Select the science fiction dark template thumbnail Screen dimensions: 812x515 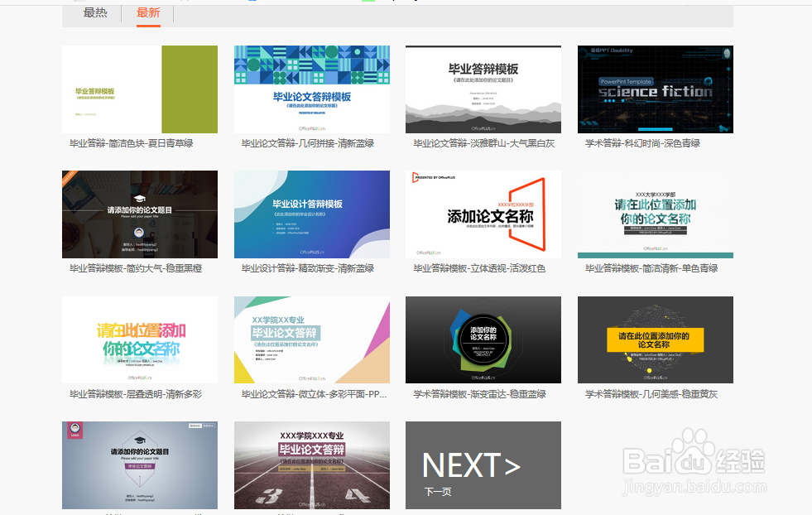[x=655, y=89]
